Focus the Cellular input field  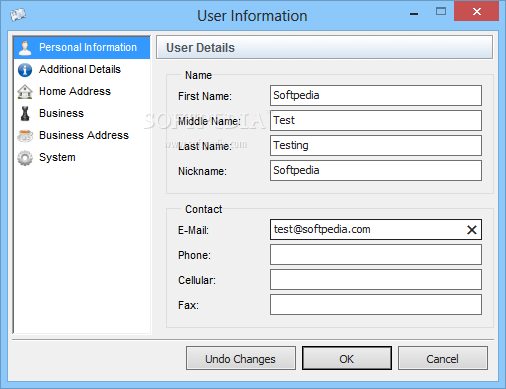point(376,280)
